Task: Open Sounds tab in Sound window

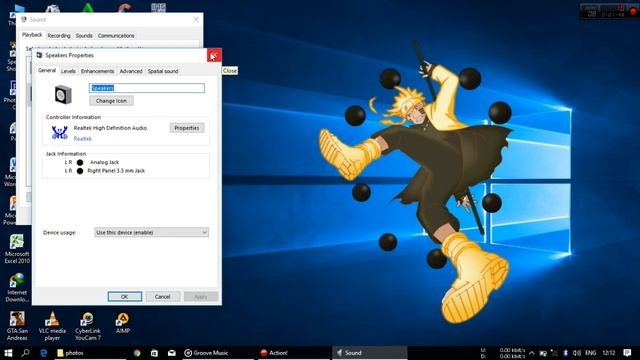Action: pyautogui.click(x=84, y=36)
